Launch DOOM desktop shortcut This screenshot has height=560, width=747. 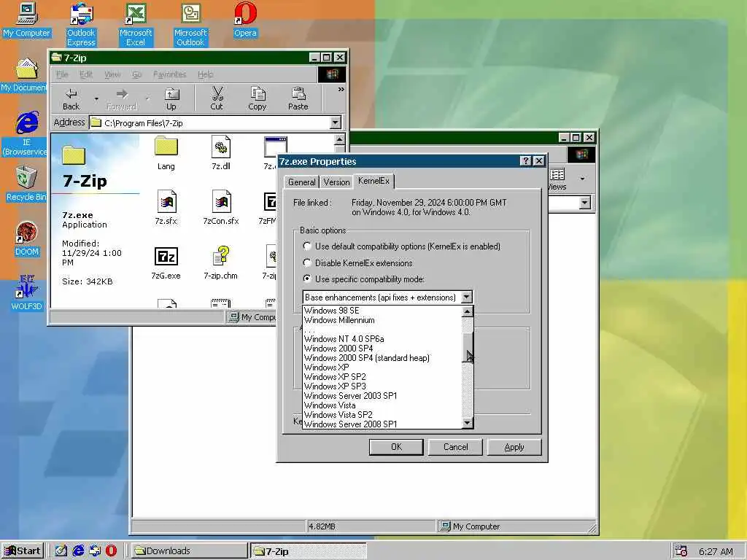(x=27, y=238)
